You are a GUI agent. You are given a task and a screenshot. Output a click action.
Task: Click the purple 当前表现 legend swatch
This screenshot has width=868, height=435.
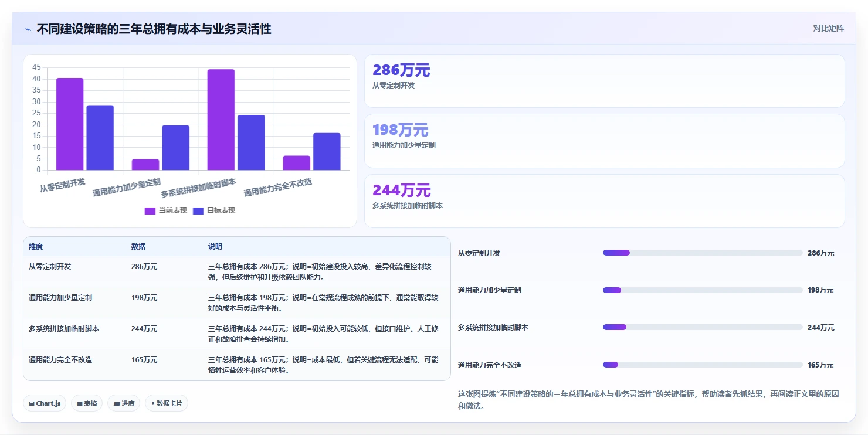150,210
